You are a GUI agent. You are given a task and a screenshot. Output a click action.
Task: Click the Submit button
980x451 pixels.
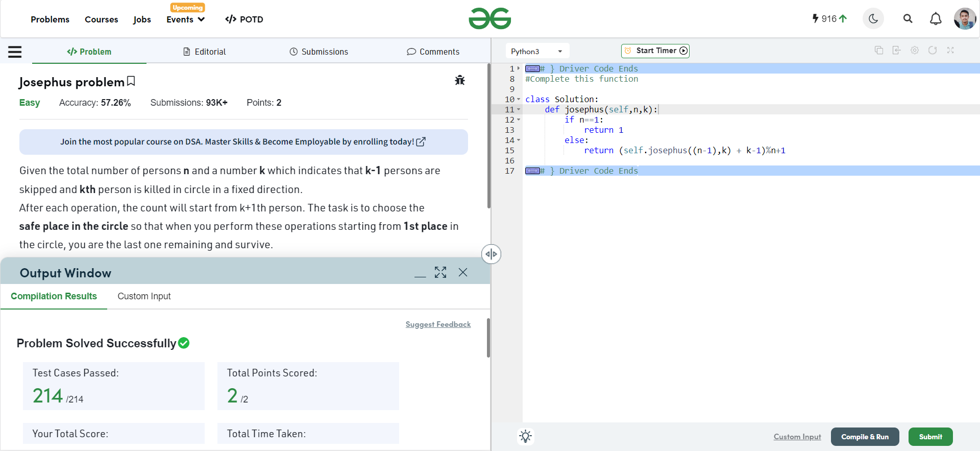[930, 437]
